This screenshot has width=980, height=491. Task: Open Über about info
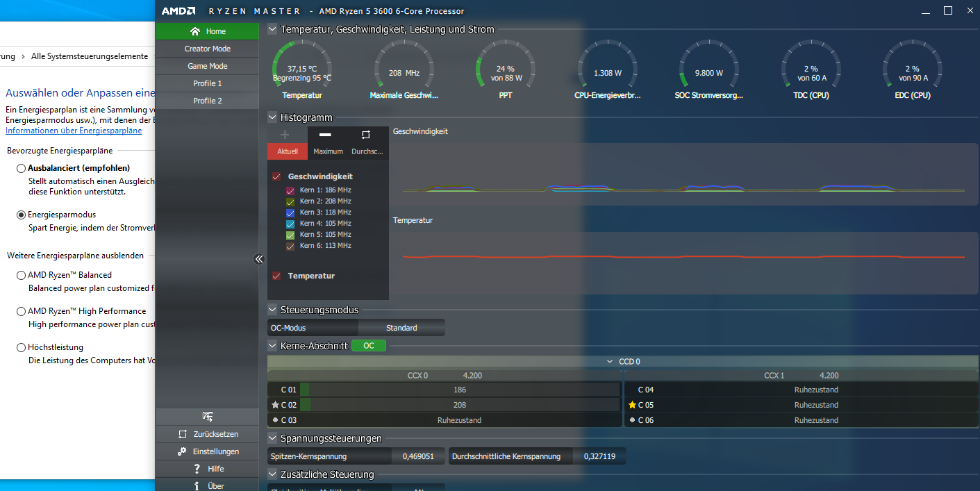pyautogui.click(x=207, y=485)
